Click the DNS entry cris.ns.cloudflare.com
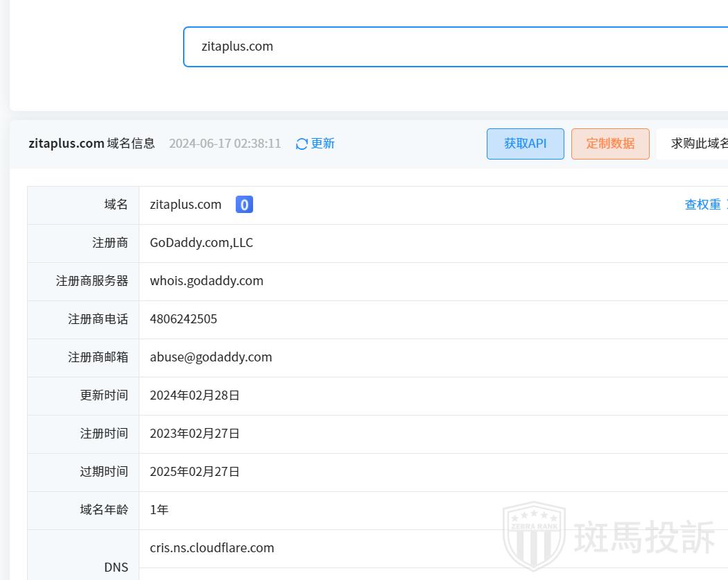 [x=211, y=548]
